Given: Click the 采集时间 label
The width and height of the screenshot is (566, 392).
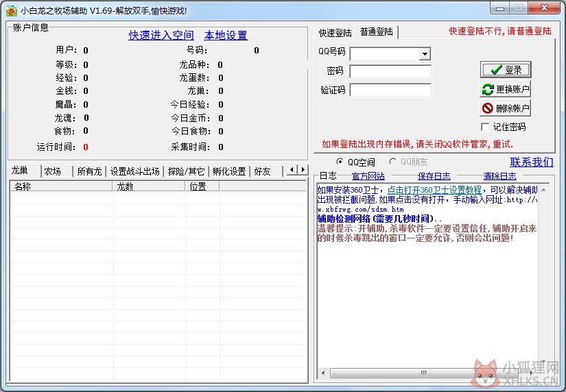Looking at the screenshot, I should point(190,147).
